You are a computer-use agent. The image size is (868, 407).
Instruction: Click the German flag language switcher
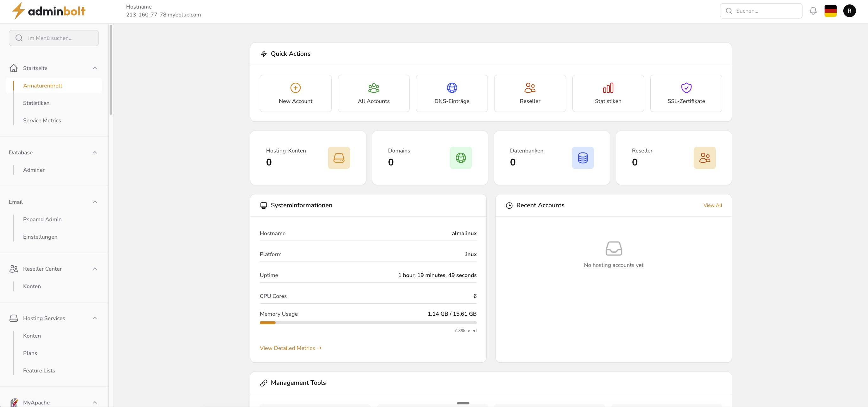831,10
